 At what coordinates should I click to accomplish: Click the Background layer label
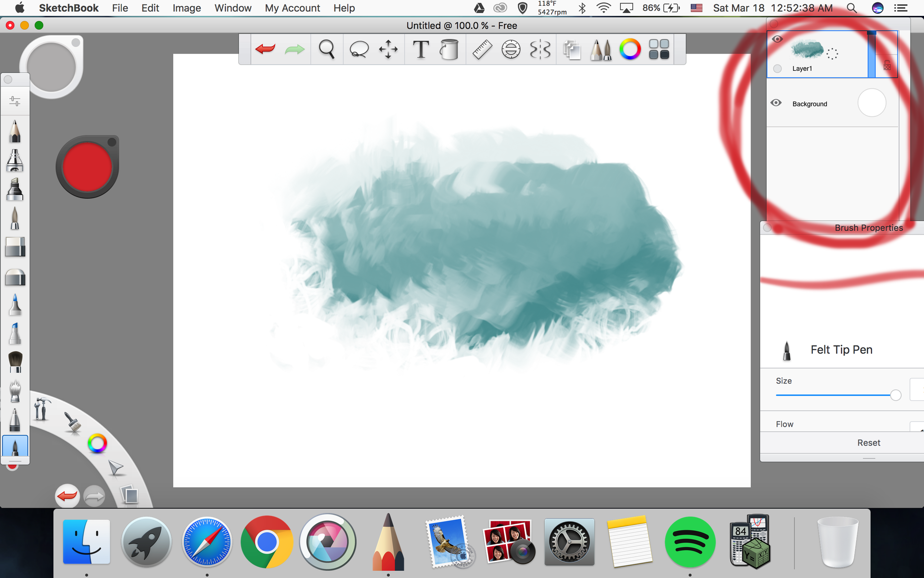tap(809, 104)
